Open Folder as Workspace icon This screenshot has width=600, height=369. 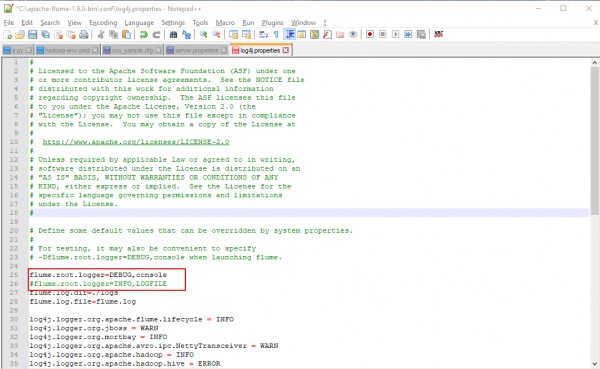click(340, 35)
